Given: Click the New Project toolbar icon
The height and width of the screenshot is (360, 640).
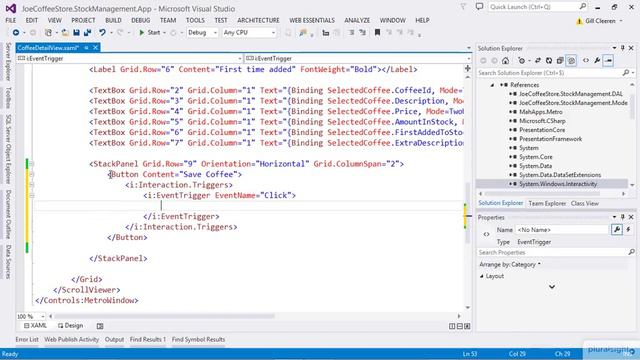Looking at the screenshot, I should (x=48, y=33).
